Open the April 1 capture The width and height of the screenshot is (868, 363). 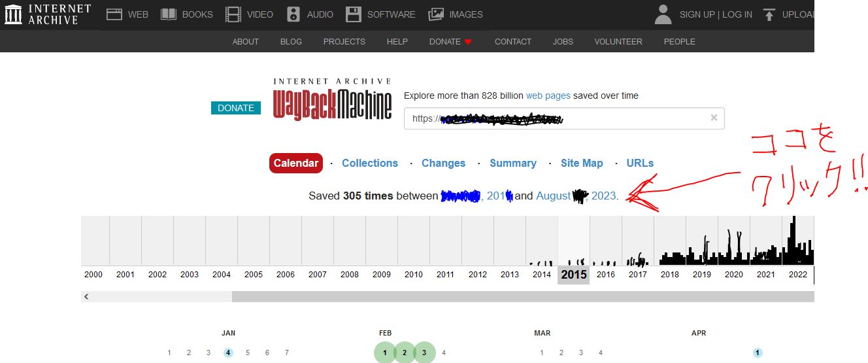tap(758, 353)
